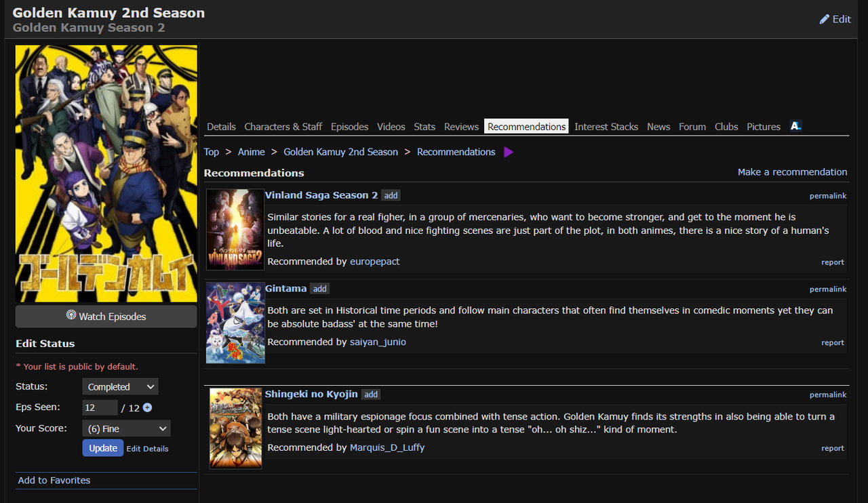This screenshot has width=868, height=503.
Task: Click add next to Gintama
Action: pyautogui.click(x=319, y=289)
